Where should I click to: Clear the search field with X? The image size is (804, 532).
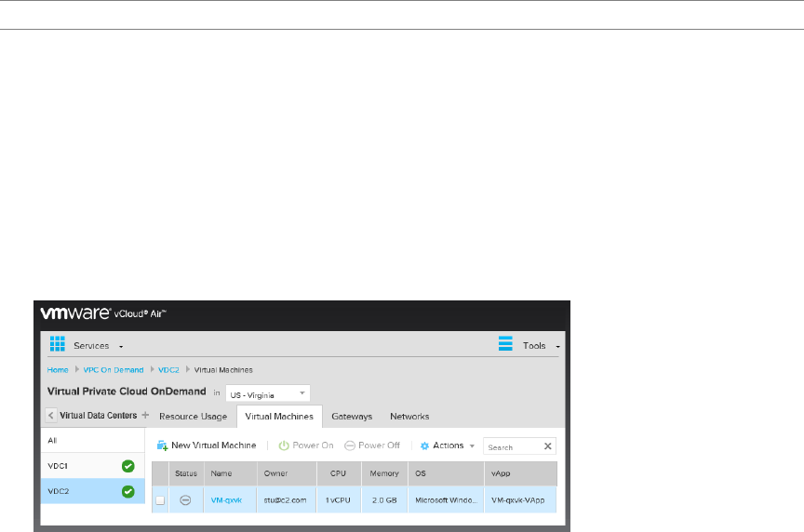coord(547,446)
